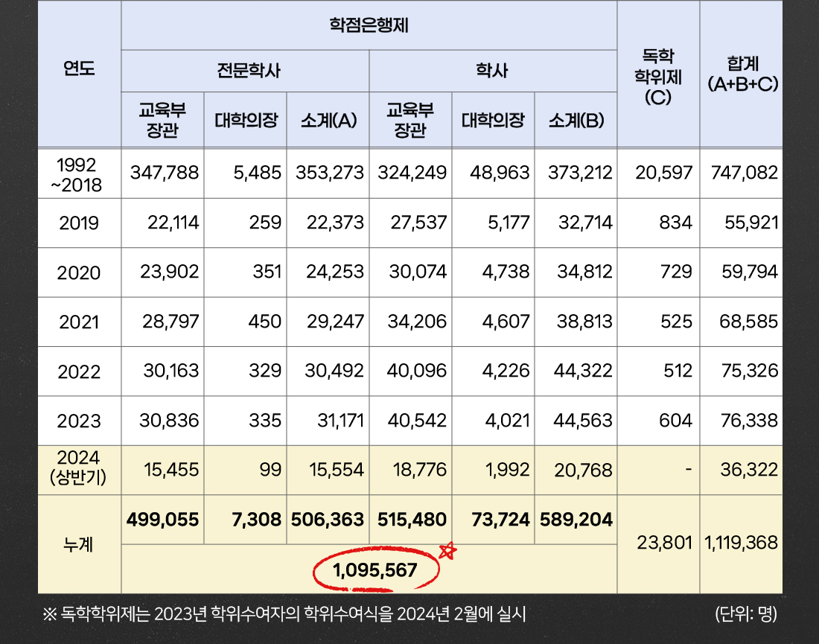Select the 학사 group header
Image resolution: width=819 pixels, height=644 pixels.
pyautogui.click(x=492, y=71)
